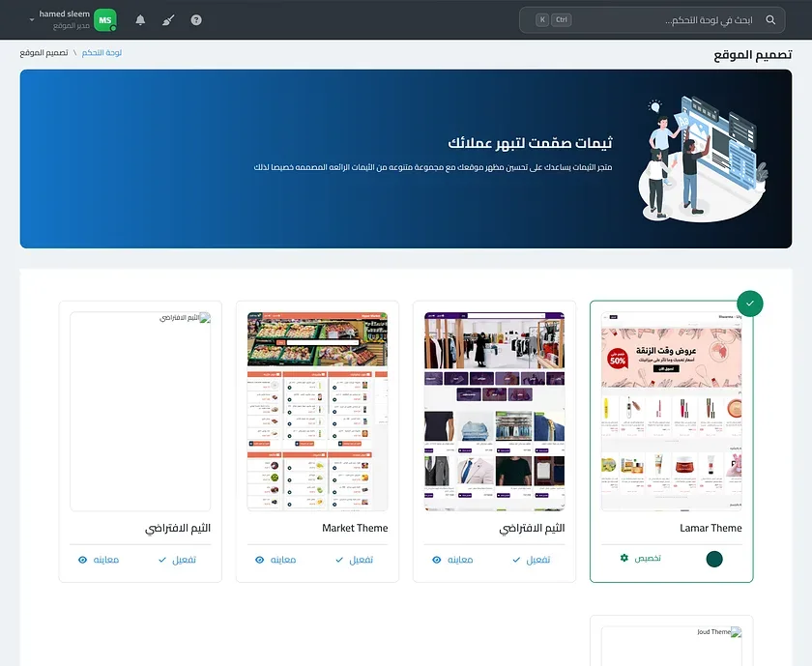Click the Ctrl shortcut key hint

pos(562,19)
